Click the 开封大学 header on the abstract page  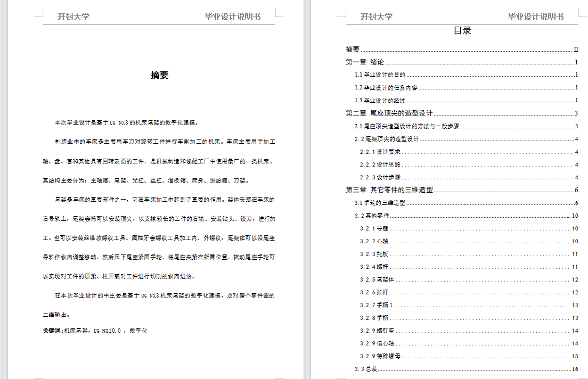pos(73,17)
